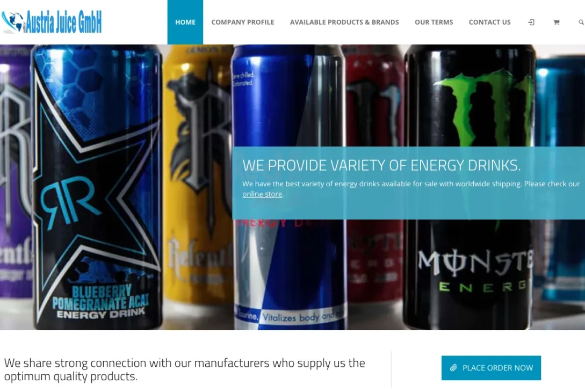Click the paperclip icon in the order button
This screenshot has width=585, height=392.
[453, 368]
